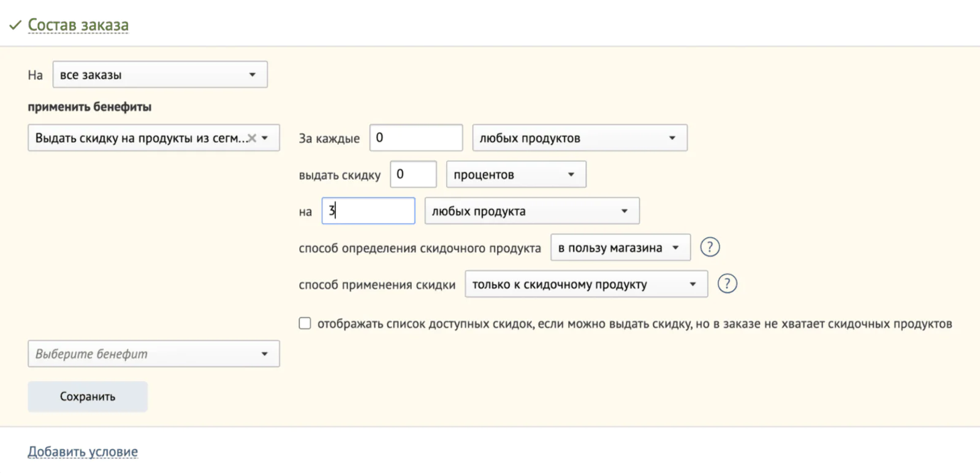Expand the 'любых продуктов' dropdown

coord(580,138)
